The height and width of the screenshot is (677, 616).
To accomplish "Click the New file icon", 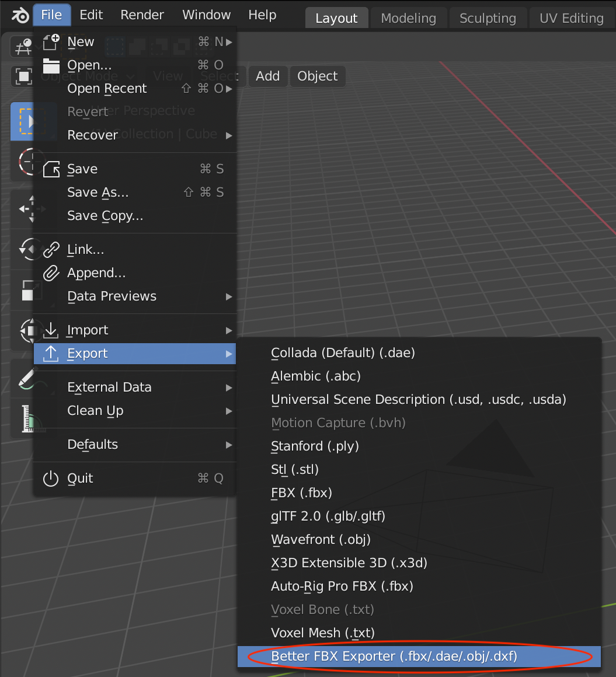I will (x=51, y=42).
